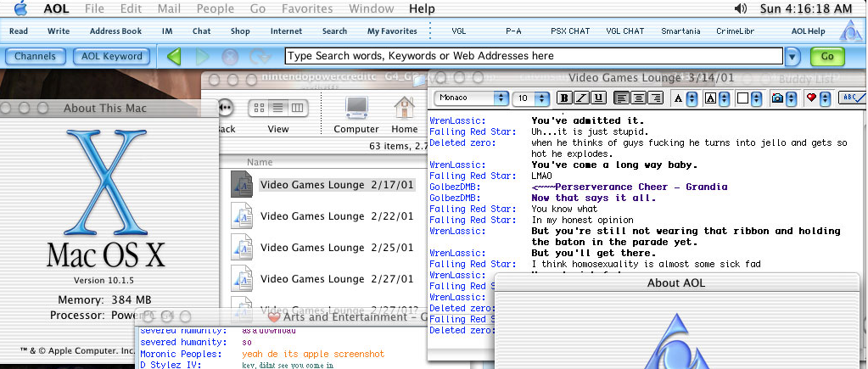Select file name Video Games Lounge 2/27/01

click(x=337, y=279)
